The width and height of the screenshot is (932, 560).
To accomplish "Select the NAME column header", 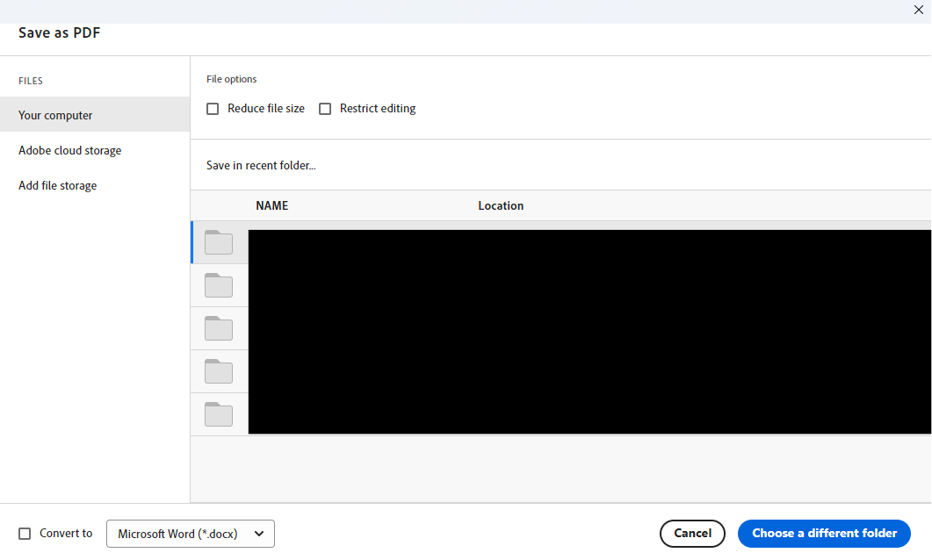I will (x=271, y=205).
